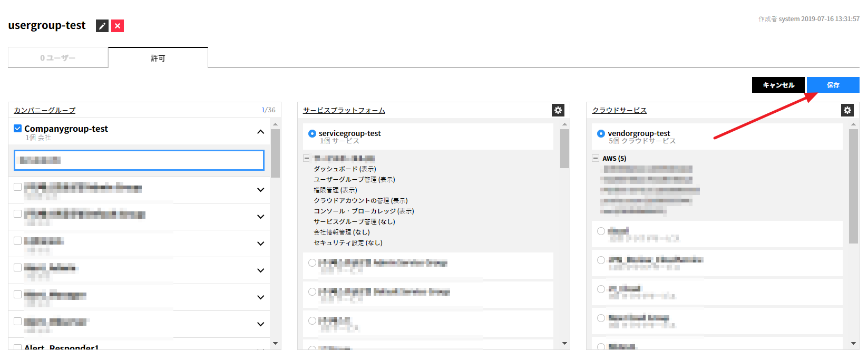Screen dimensions: 868x360
Task: Collapse the Companygroup-test chevron
Action: tap(260, 132)
